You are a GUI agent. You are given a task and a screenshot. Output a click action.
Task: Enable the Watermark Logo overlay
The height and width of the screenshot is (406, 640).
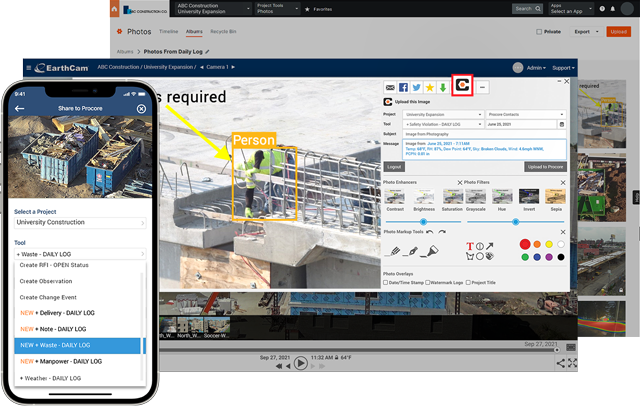428,282
